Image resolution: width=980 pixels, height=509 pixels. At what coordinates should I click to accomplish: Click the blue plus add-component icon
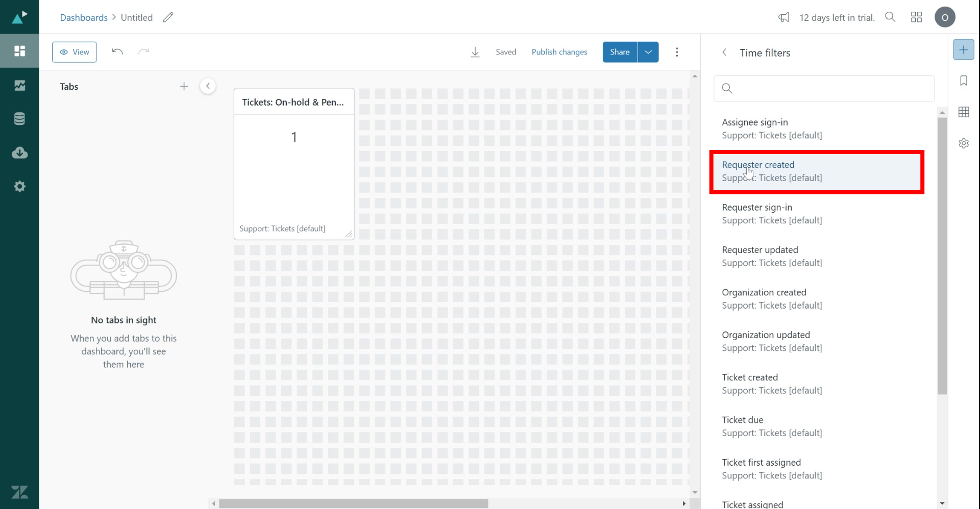[964, 50]
